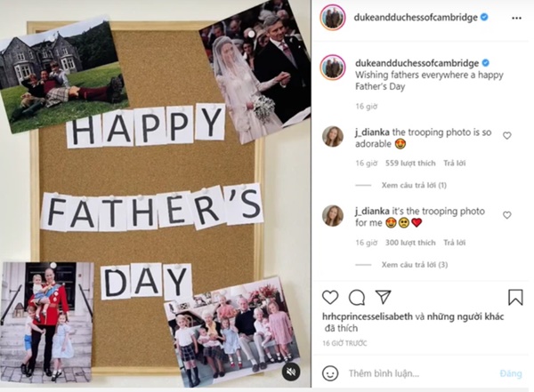The height and width of the screenshot is (392, 534).
Task: Like the post with the heart icon
Action: 330,298
